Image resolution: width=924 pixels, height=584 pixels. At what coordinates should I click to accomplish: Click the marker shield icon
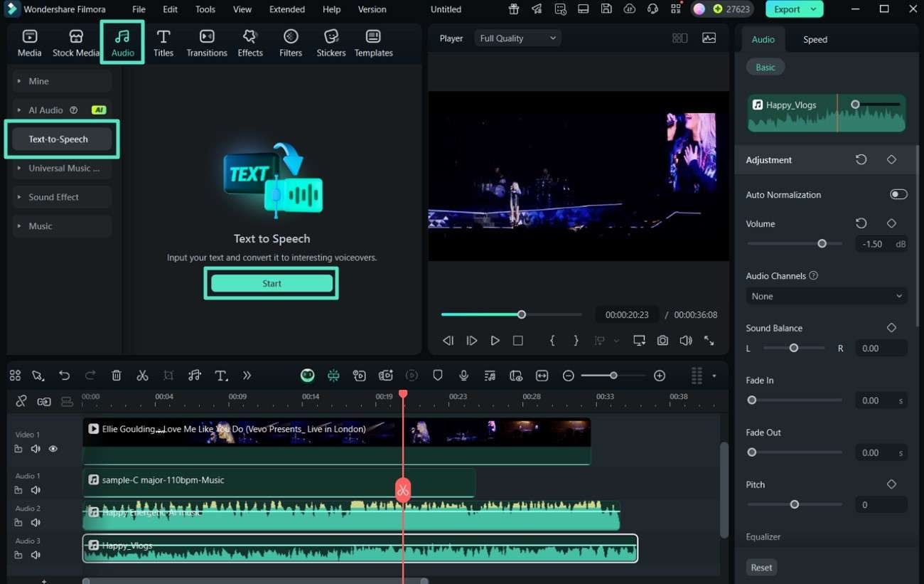click(438, 376)
